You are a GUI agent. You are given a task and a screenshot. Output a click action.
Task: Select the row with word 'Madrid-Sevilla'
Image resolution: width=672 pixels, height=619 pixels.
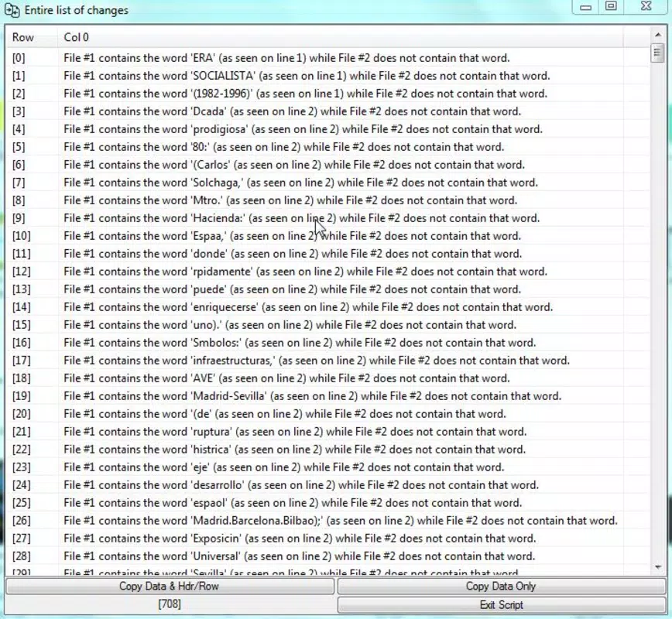click(x=328, y=396)
